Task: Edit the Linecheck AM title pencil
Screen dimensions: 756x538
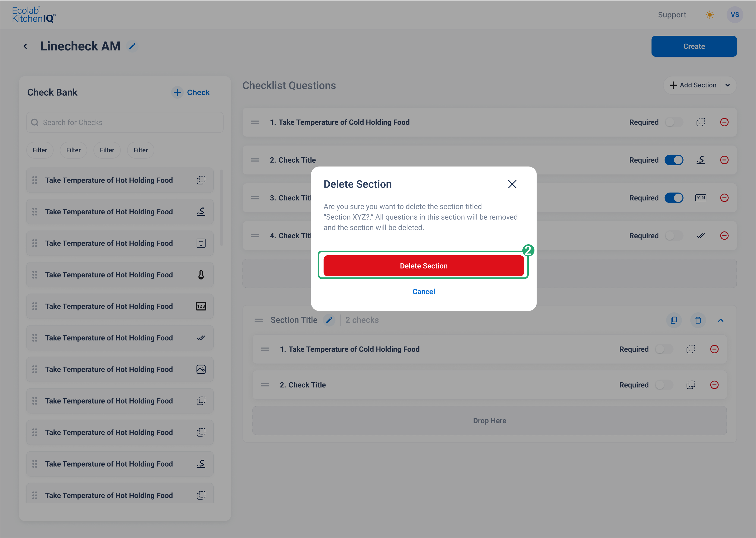Action: coord(132,46)
